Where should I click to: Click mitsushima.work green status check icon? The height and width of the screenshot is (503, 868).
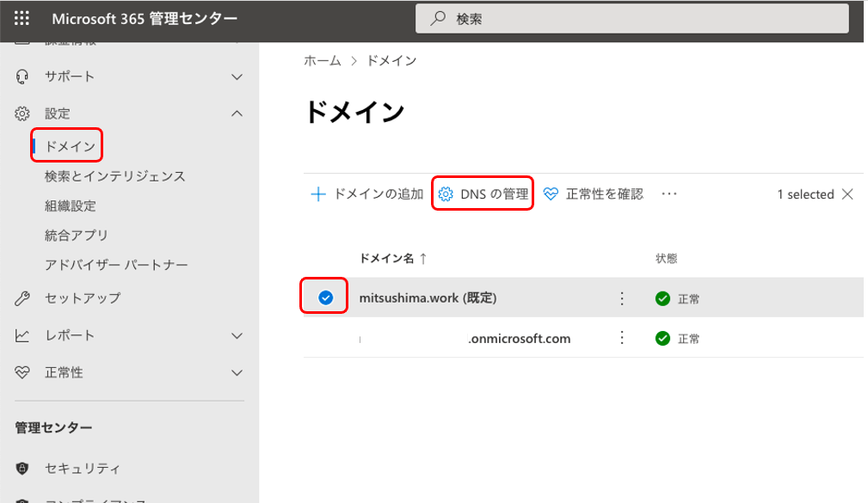click(662, 299)
